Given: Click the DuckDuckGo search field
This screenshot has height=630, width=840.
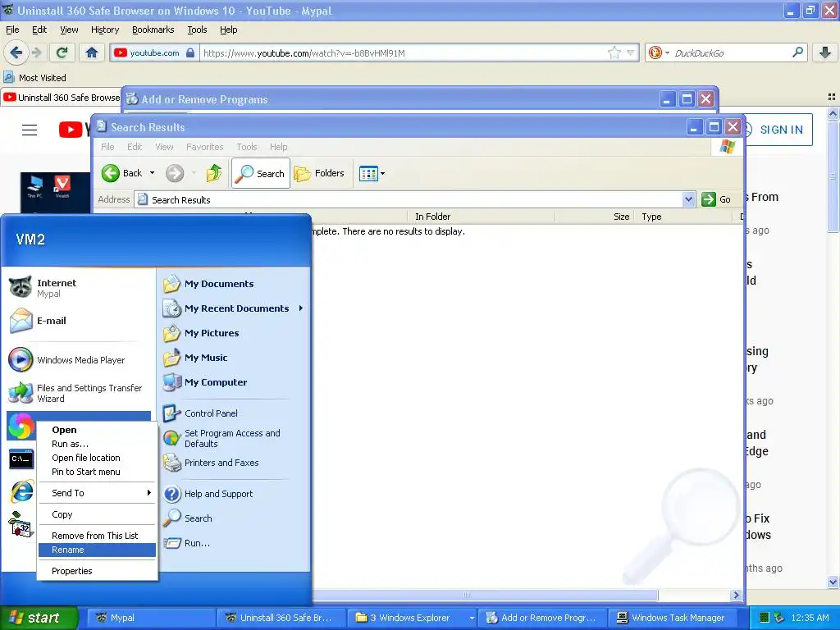Looking at the screenshot, I should [729, 53].
